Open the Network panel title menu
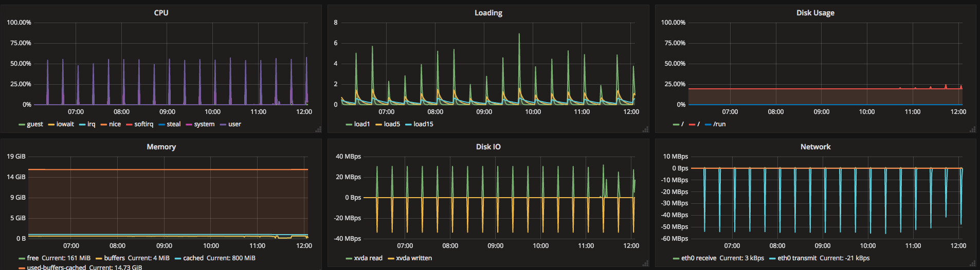This screenshot has height=270, width=980. (x=815, y=147)
